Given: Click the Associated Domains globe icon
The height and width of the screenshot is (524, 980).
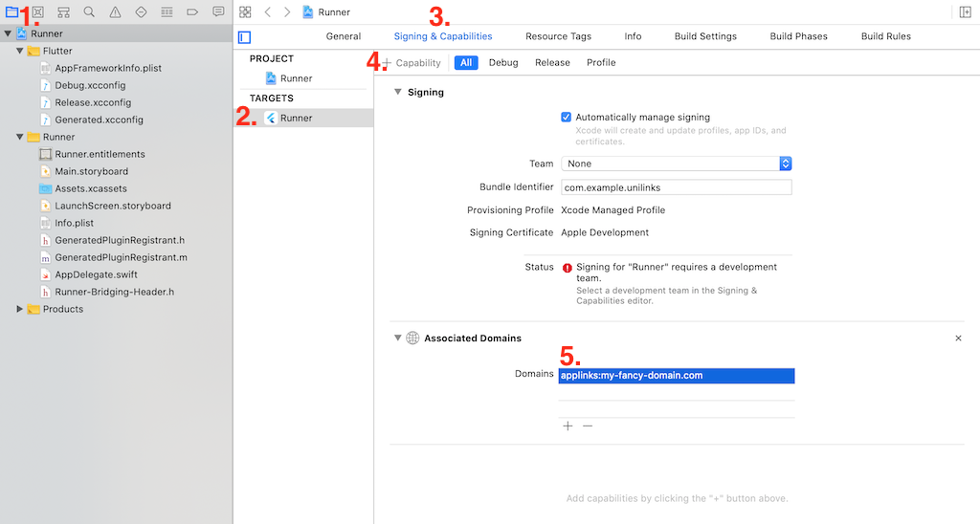Looking at the screenshot, I should click(412, 338).
